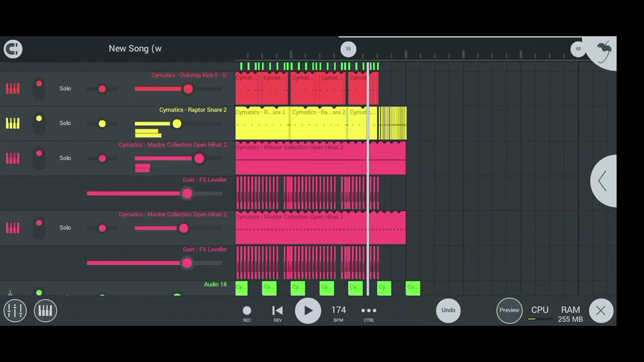
Task: Adjust second Gain FX Leveller slider
Action: point(154,263)
